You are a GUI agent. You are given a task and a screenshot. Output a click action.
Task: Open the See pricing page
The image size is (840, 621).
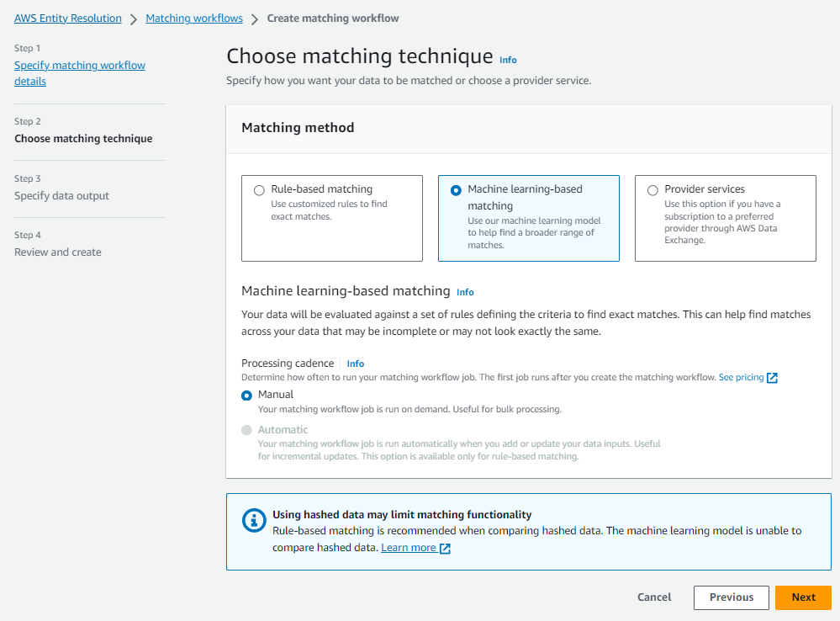pyautogui.click(x=741, y=377)
